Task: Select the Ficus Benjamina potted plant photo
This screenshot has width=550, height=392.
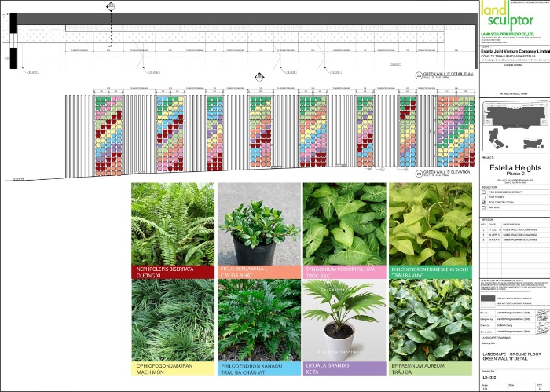Action: click(258, 236)
